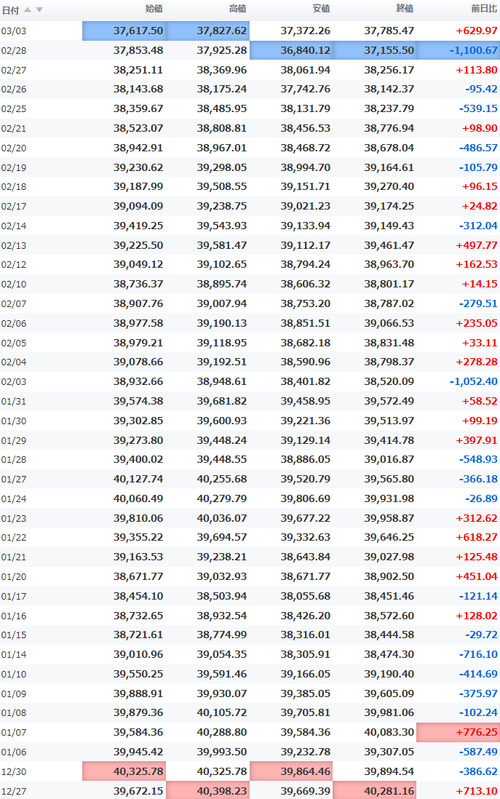Select the 01/30 close 39,513.97
The image size is (500, 799).
click(389, 420)
